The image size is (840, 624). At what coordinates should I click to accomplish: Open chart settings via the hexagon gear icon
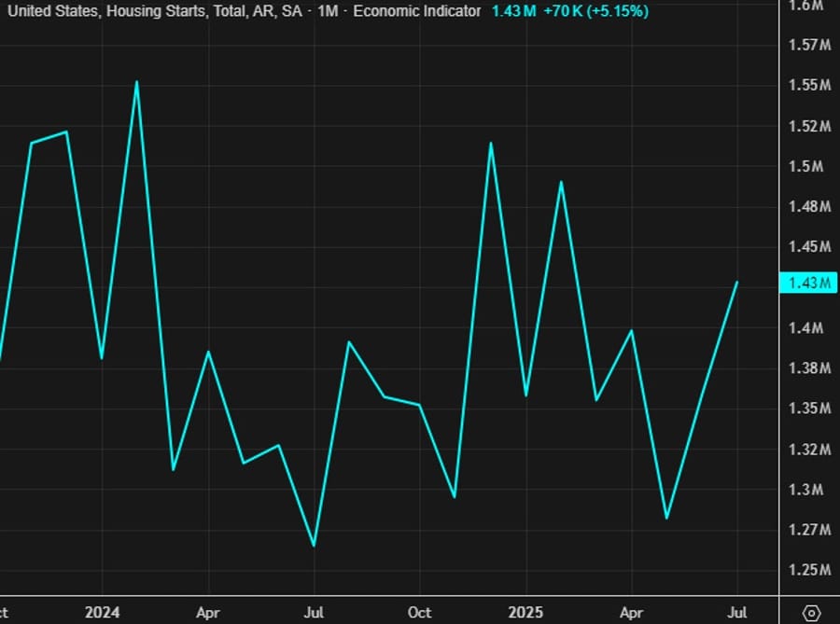tap(811, 613)
